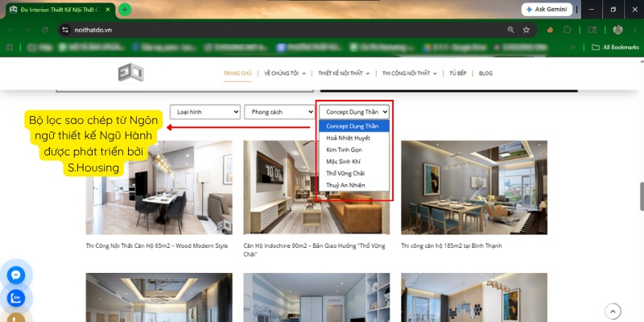Click the scrollbar up arrow
Viewport: 644px width, 322px height.
(x=641, y=61)
